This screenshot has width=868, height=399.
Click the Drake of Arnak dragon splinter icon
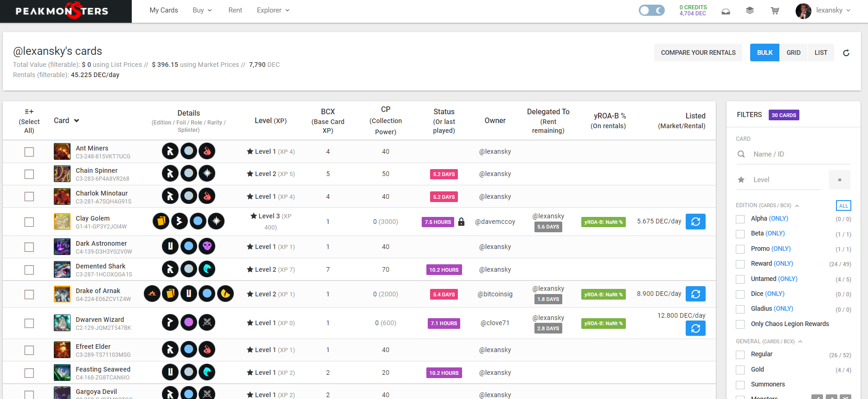point(225,294)
